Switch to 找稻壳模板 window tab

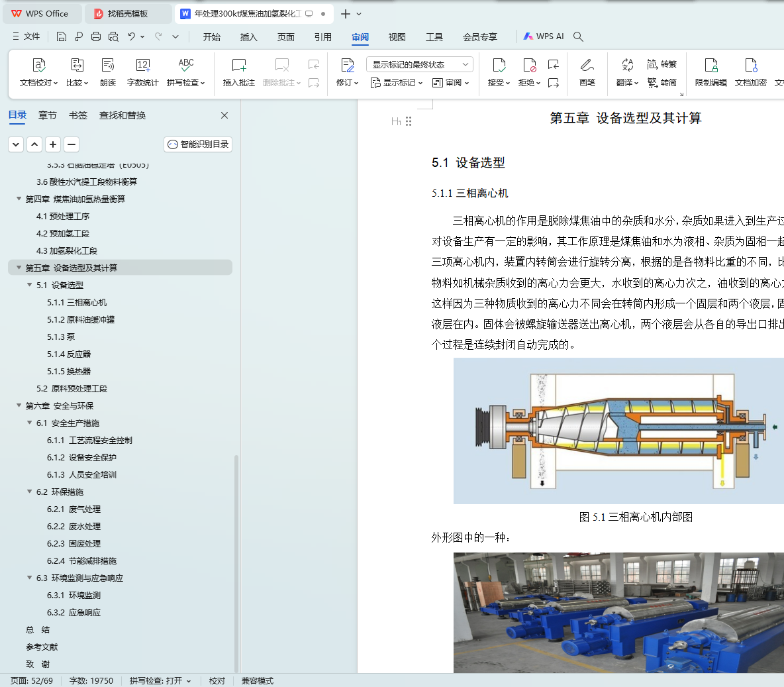pos(128,14)
